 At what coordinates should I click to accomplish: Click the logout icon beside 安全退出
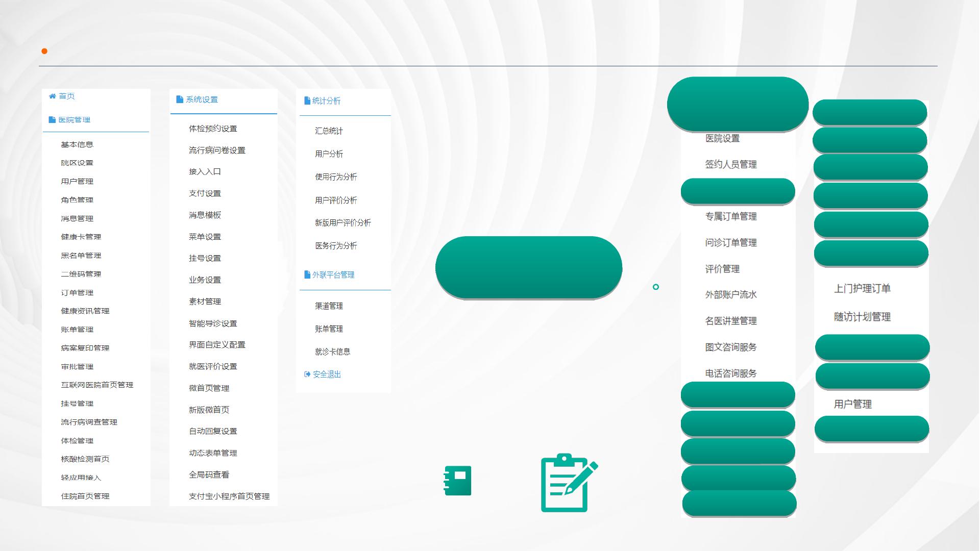tap(307, 374)
